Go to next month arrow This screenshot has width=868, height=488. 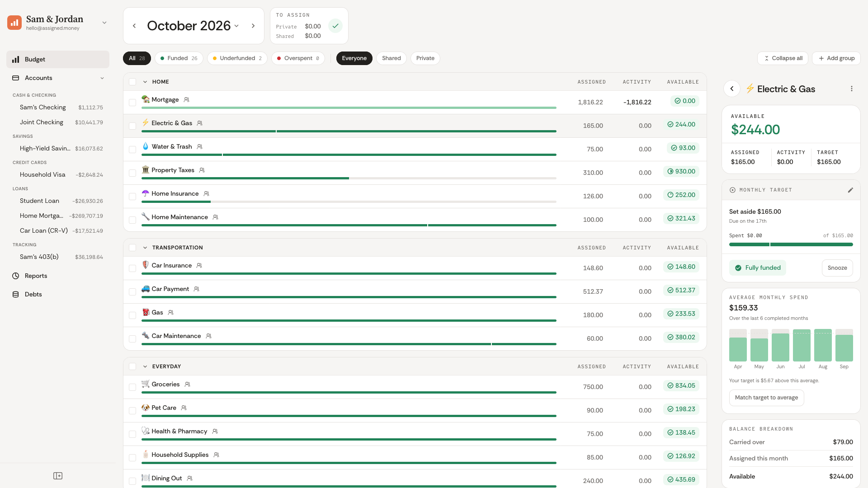tap(253, 26)
